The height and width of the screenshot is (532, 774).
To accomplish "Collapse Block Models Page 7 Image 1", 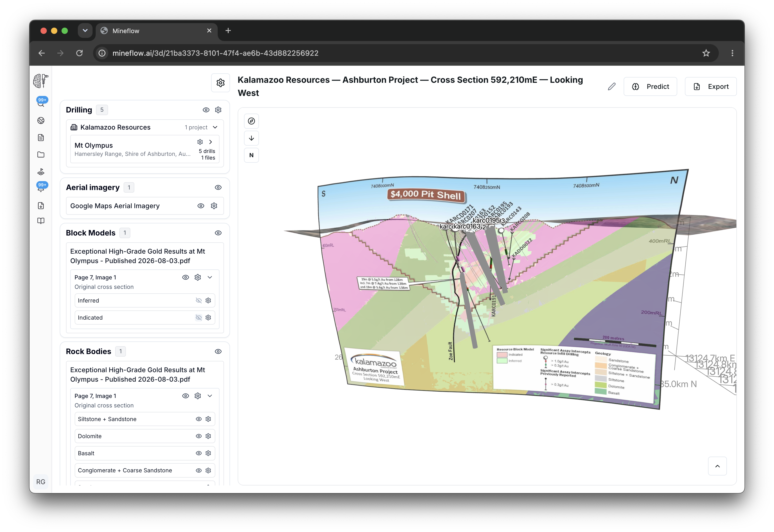I will click(x=210, y=277).
